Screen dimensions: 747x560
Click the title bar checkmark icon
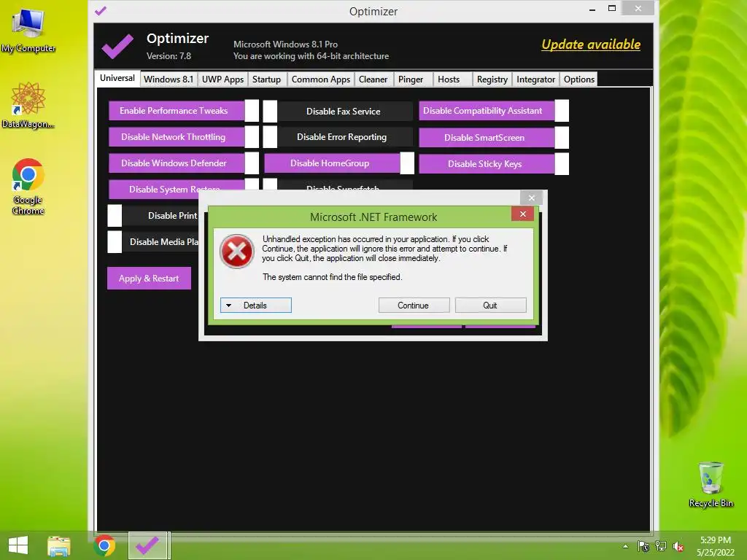point(101,10)
